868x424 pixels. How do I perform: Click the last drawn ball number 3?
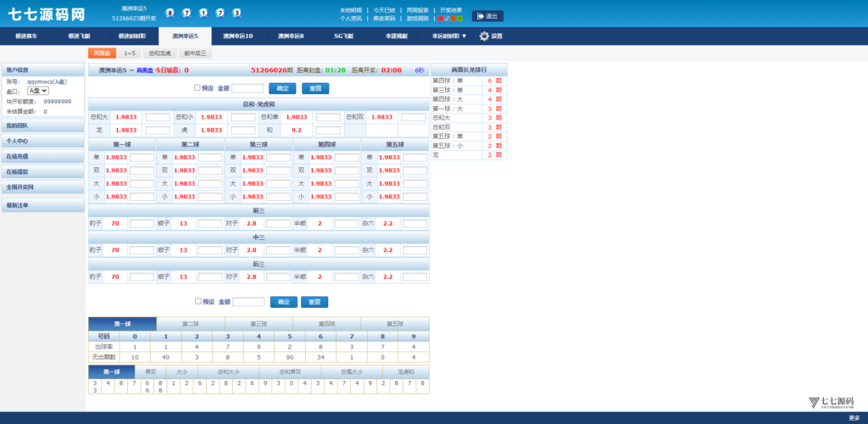pos(236,13)
